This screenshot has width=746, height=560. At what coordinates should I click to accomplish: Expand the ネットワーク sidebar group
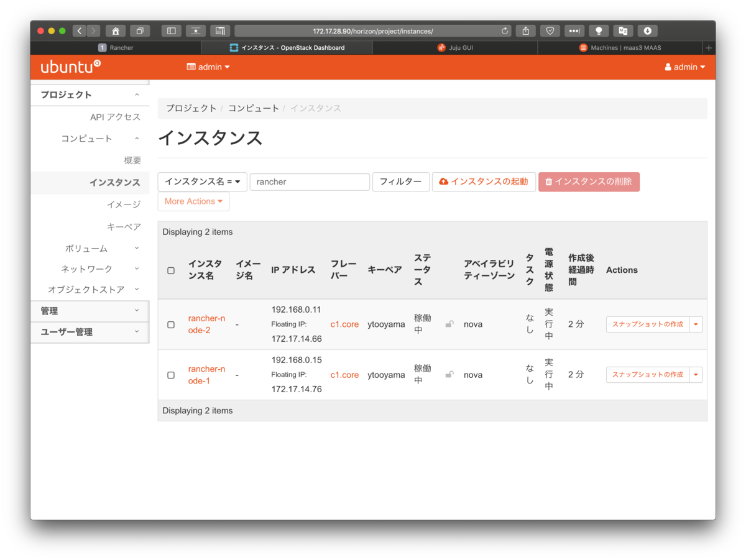pyautogui.click(x=90, y=269)
